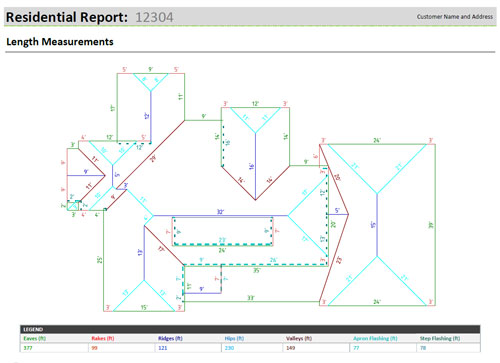This screenshot has height=363, width=500.
Task: Click the report number 12304
Action: pos(154,17)
